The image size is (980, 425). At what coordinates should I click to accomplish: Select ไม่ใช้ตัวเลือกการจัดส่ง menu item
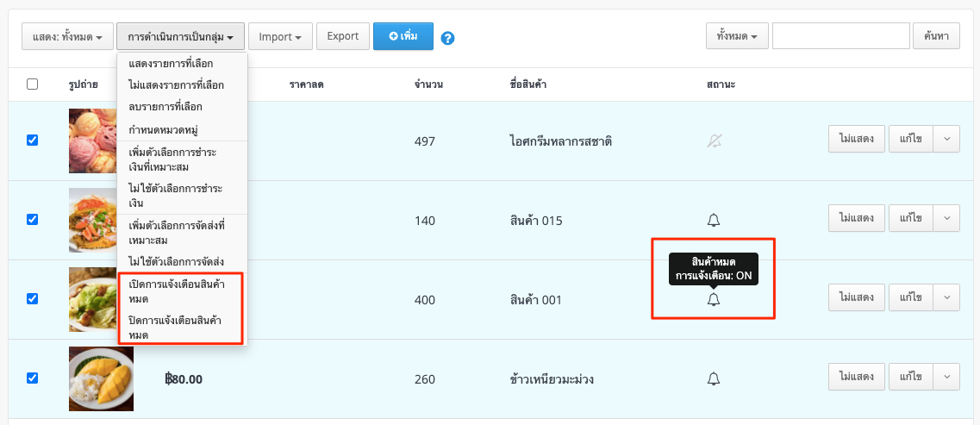[x=183, y=261]
